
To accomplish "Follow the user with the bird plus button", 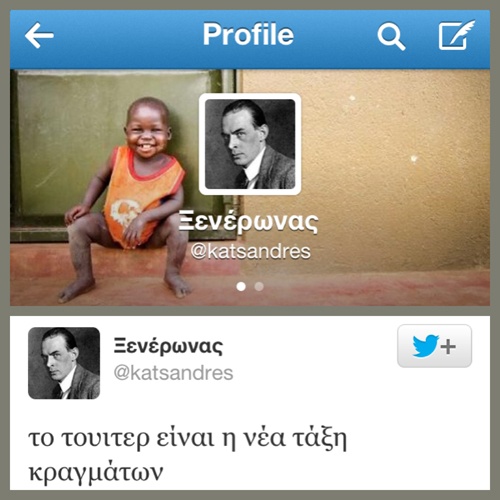I will (434, 346).
